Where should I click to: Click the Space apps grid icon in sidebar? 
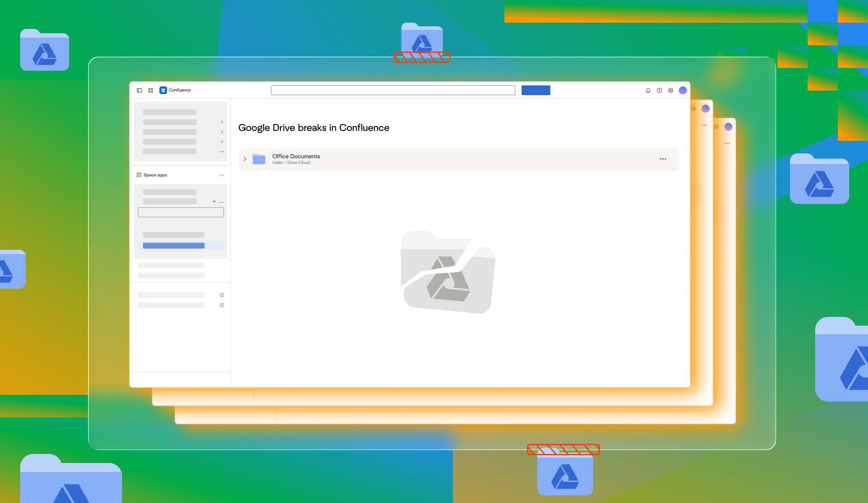139,175
